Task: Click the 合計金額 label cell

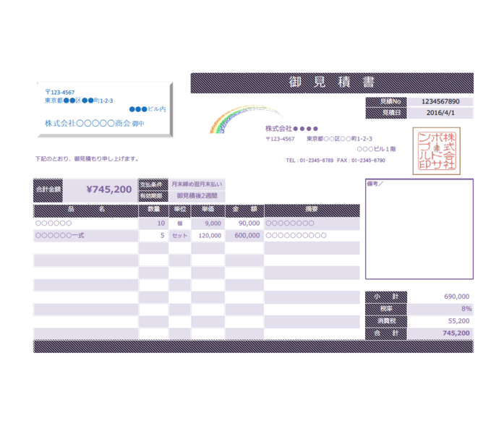Action: coord(48,190)
